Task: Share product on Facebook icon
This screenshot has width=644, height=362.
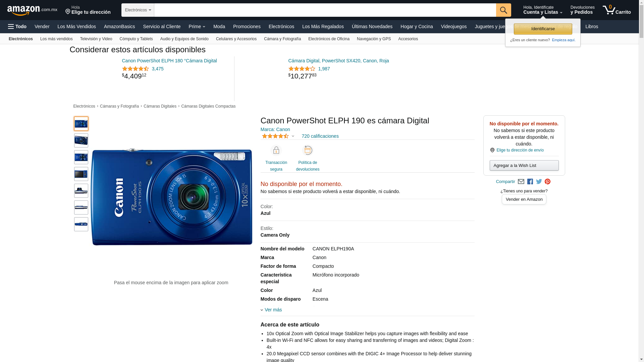Action: tap(530, 182)
